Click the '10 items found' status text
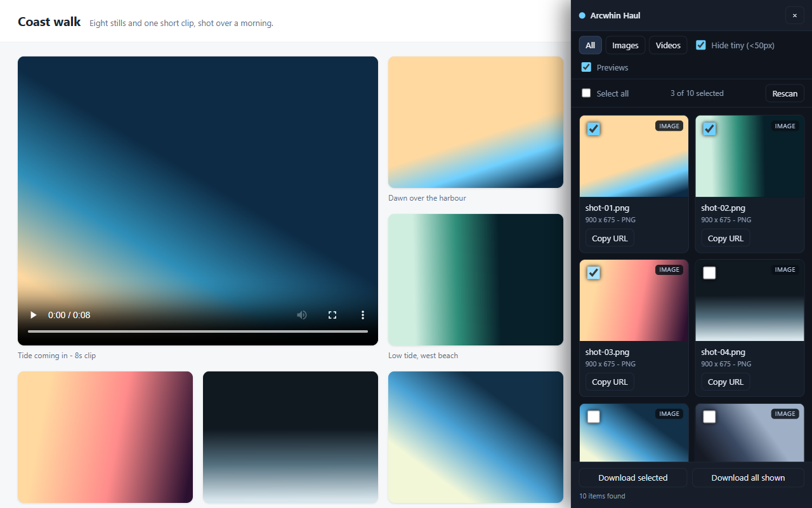The height and width of the screenshot is (508, 812). 602,496
